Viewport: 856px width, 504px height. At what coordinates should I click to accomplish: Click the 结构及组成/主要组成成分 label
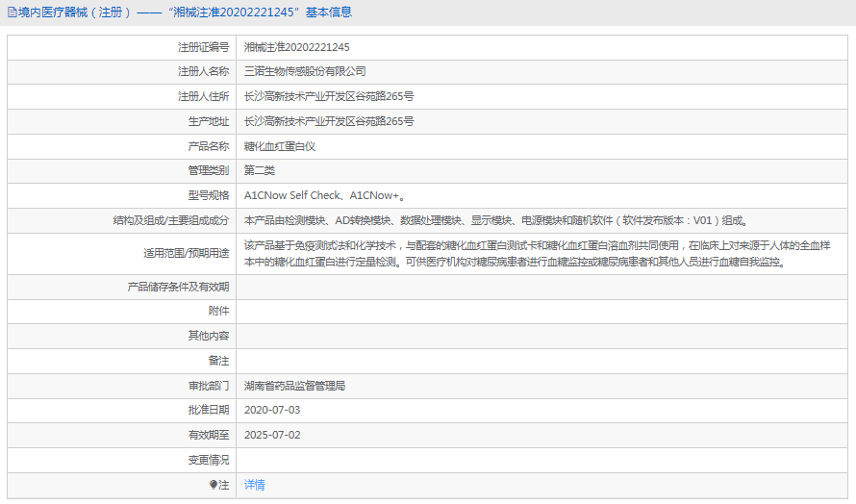pyautogui.click(x=171, y=220)
